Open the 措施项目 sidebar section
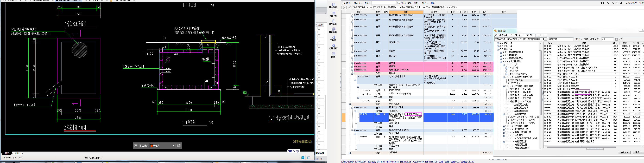644x163 pixels. pos(333,22)
